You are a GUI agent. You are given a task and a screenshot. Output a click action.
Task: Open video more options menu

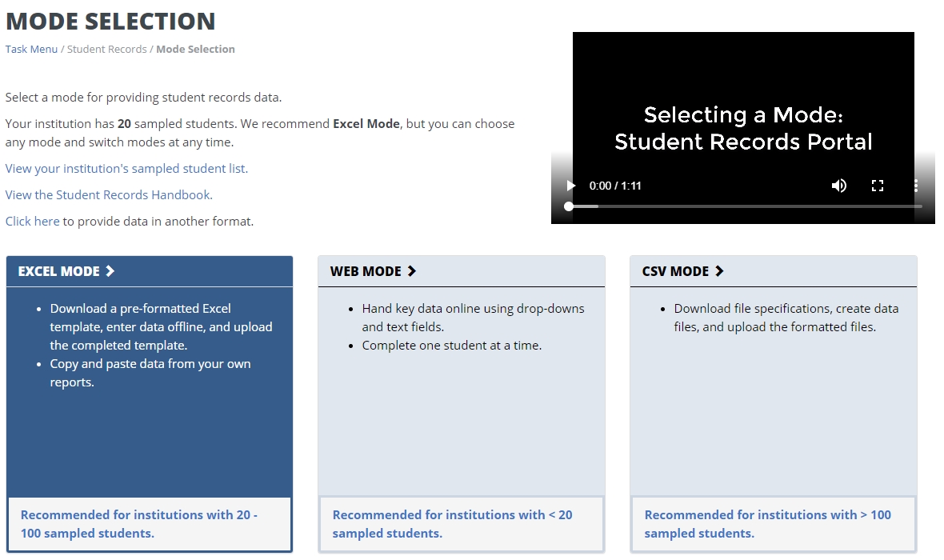916,186
